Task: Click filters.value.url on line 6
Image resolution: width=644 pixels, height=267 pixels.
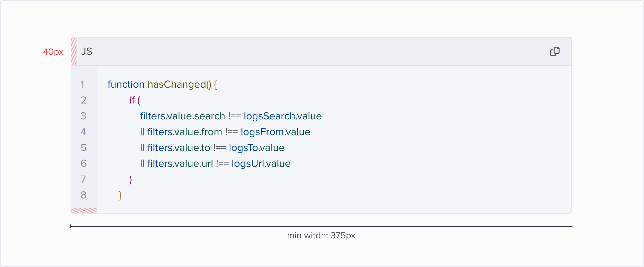Action: pyautogui.click(x=180, y=163)
